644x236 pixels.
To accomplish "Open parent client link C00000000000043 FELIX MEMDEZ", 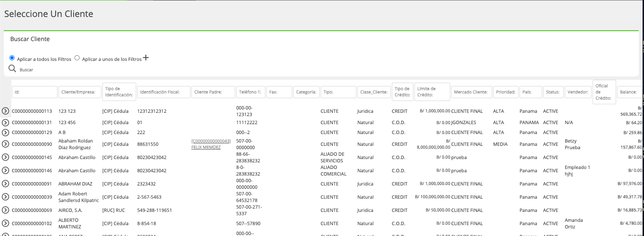I will (x=211, y=144).
